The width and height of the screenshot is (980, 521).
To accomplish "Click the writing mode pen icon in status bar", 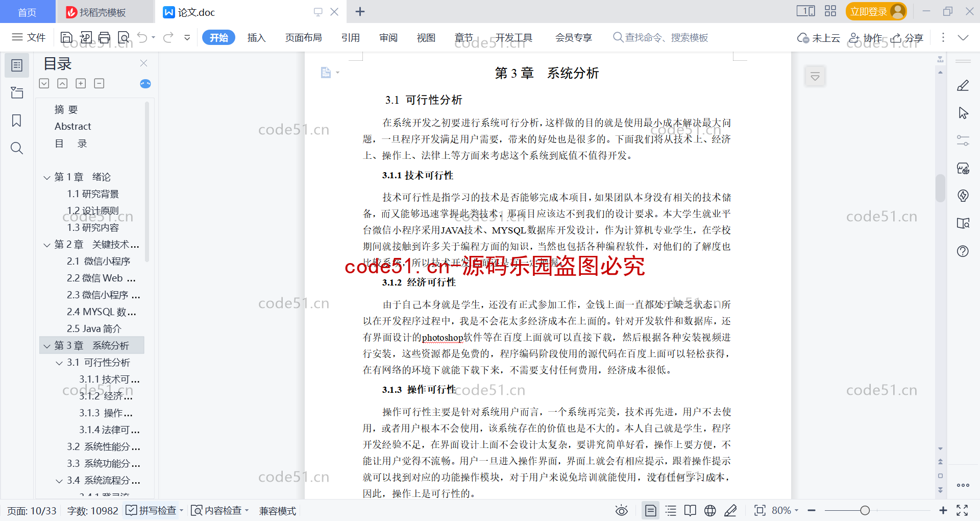I will (730, 510).
